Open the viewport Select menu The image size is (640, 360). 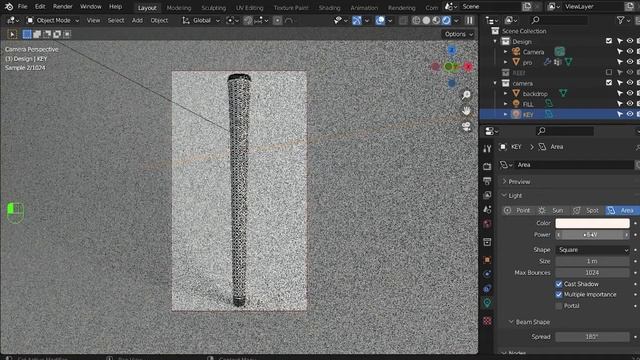[x=116, y=20]
